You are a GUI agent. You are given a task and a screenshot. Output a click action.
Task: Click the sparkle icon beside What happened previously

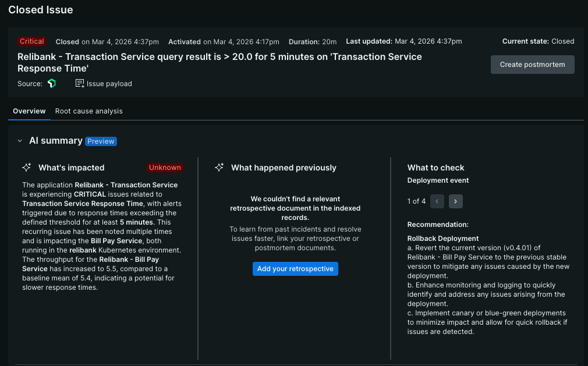[x=219, y=167]
